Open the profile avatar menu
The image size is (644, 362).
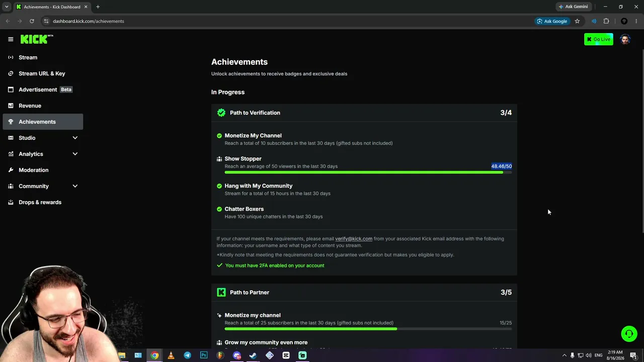(625, 39)
